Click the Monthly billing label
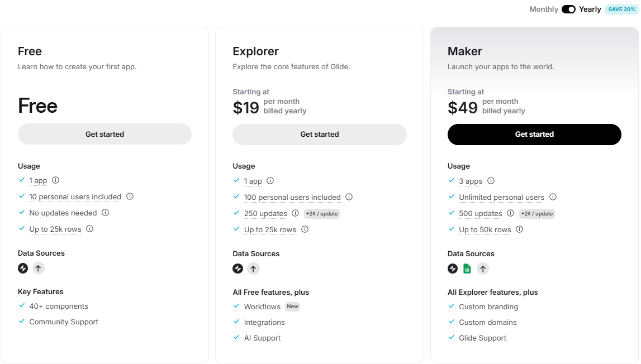The height and width of the screenshot is (364, 641). pyautogui.click(x=544, y=9)
